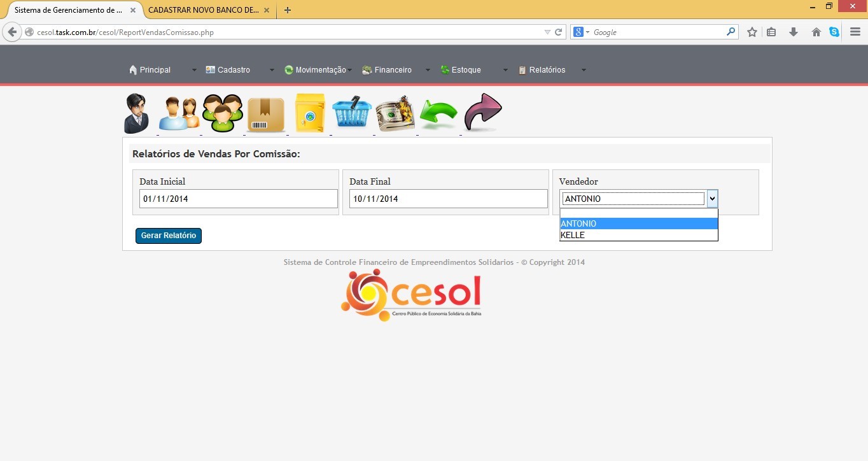This screenshot has width=868, height=461.
Task: Click the purple forward arrow icon
Action: click(483, 112)
